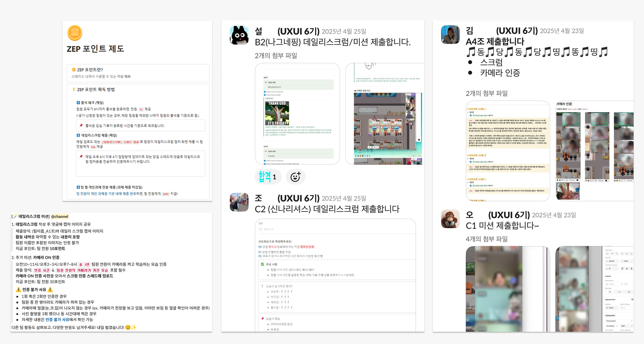Click the 지급 포인트: 팀 전원 10포인트 line

coord(41,248)
